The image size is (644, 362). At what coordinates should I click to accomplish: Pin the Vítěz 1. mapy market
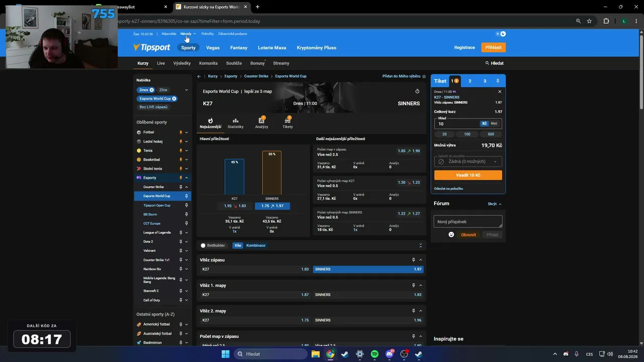point(414,285)
